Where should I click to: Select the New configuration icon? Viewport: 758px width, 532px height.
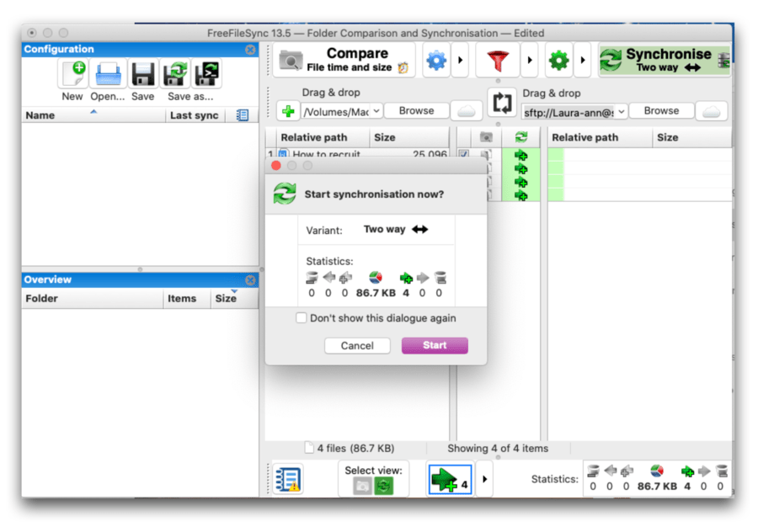[72, 75]
